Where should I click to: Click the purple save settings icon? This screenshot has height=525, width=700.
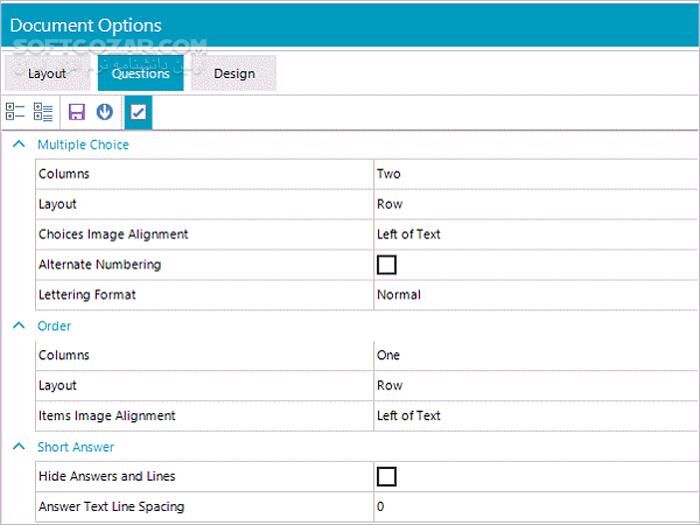click(x=77, y=112)
